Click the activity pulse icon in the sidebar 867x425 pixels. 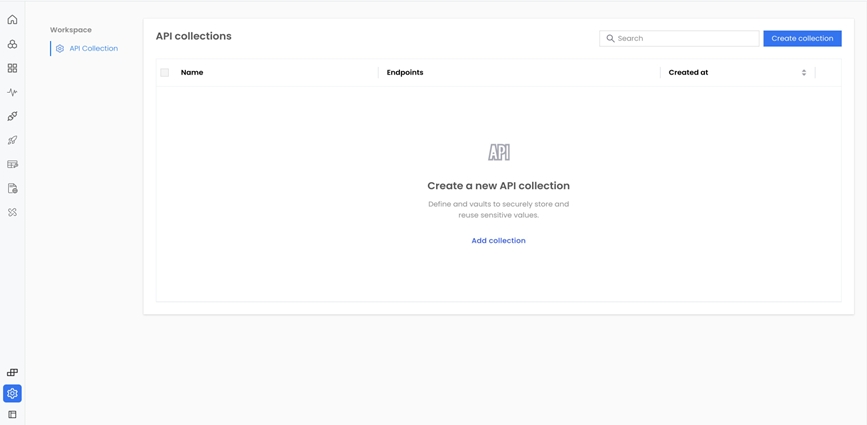(x=12, y=92)
